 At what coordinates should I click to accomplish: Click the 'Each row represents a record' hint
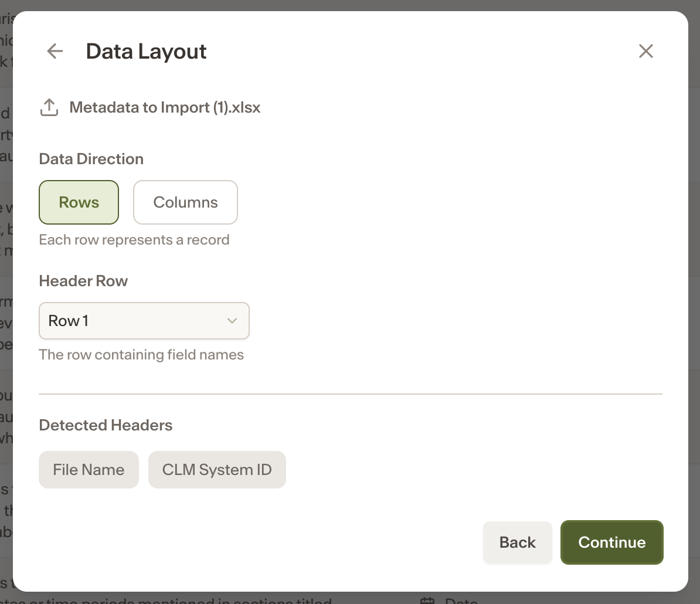(x=134, y=240)
